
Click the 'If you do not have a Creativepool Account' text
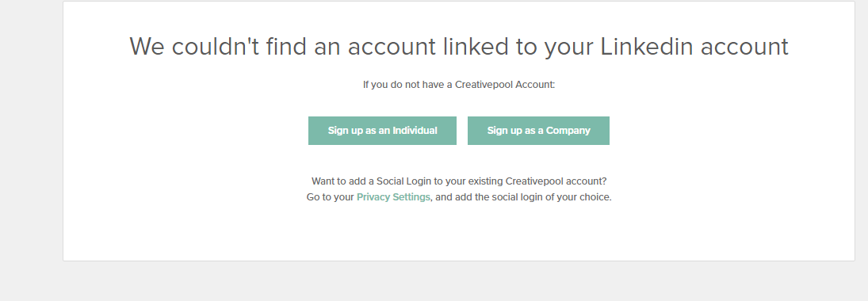458,85
